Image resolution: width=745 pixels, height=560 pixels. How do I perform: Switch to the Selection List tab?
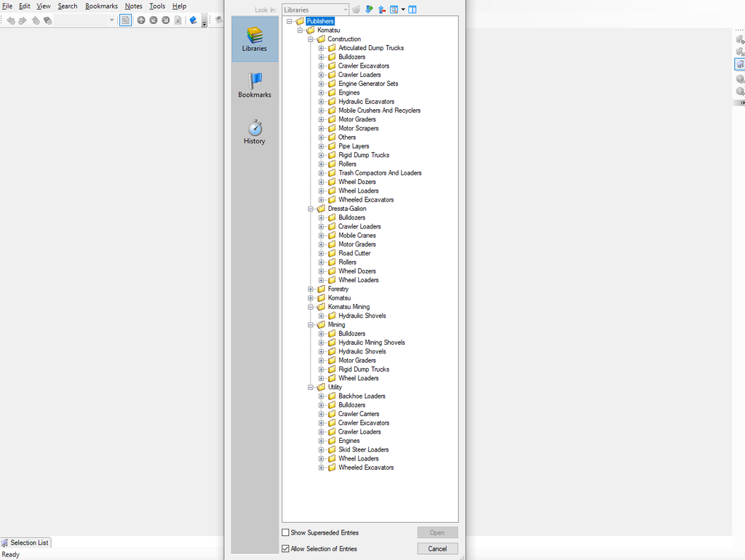click(x=25, y=543)
